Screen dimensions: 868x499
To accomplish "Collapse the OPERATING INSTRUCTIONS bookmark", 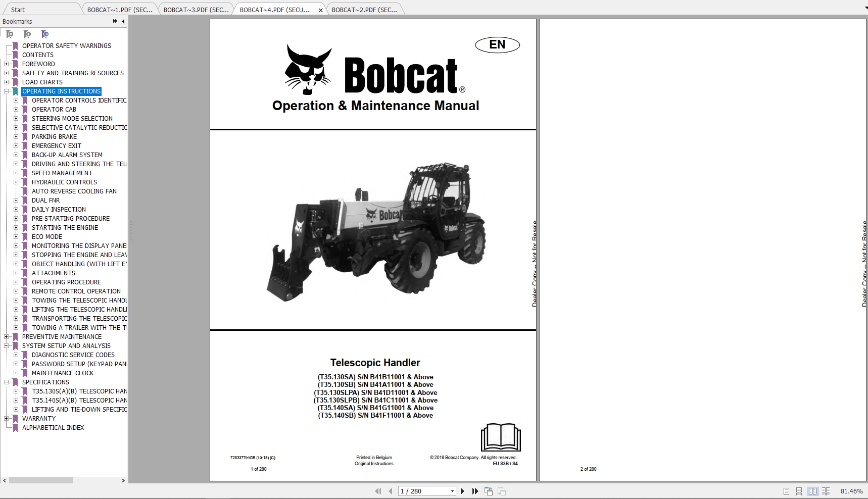I will coord(6,91).
